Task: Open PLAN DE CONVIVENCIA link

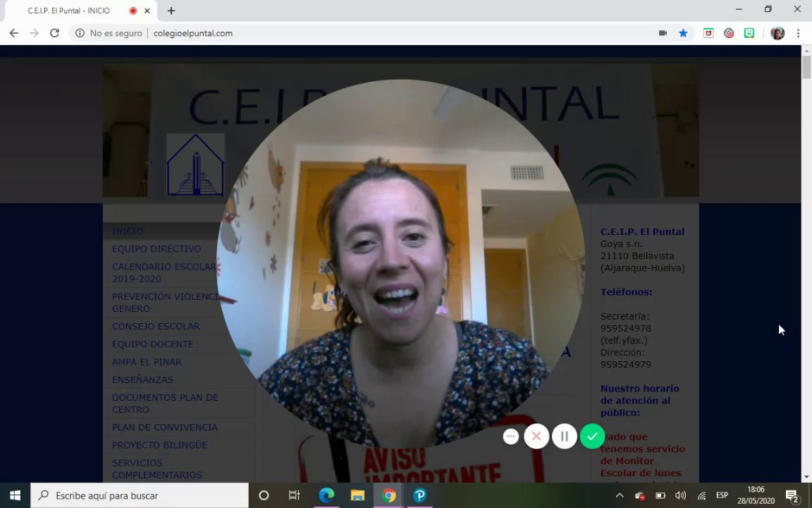Action: click(165, 427)
